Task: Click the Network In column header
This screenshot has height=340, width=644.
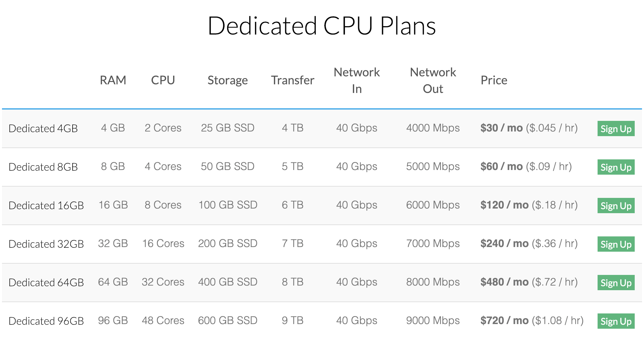Action: [357, 80]
